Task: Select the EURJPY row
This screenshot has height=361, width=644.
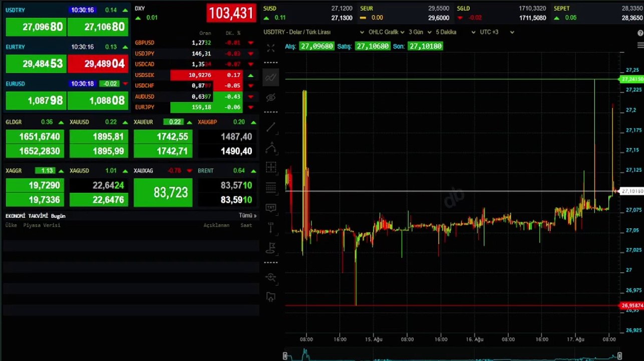Action: coord(194,107)
